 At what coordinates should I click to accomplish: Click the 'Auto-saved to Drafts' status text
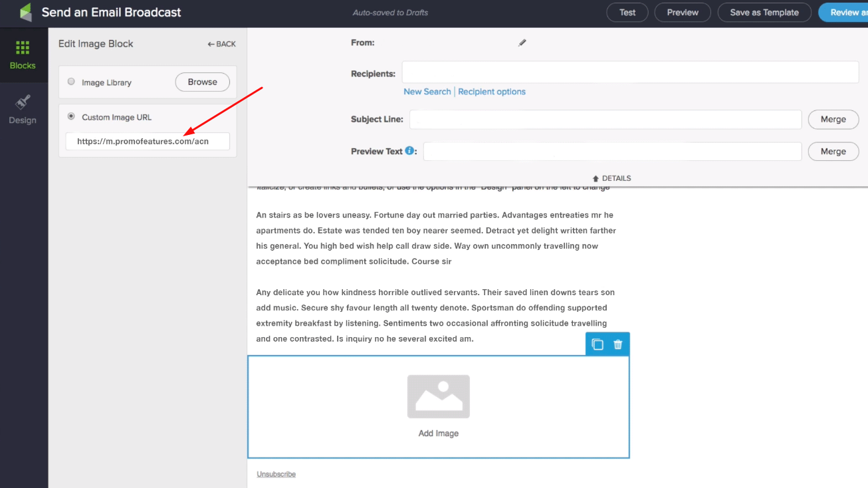coord(390,13)
